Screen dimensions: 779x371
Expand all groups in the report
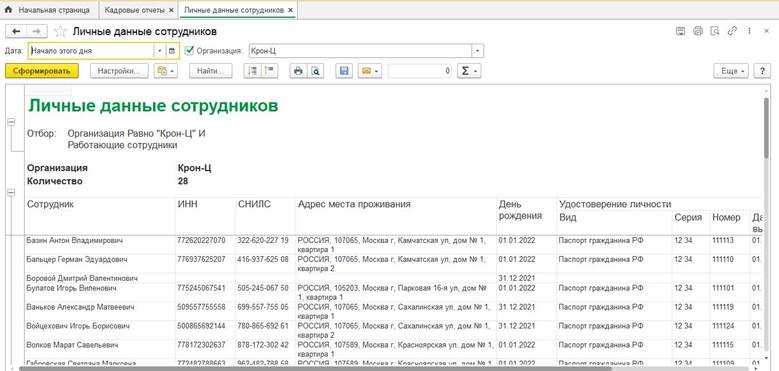pos(253,71)
